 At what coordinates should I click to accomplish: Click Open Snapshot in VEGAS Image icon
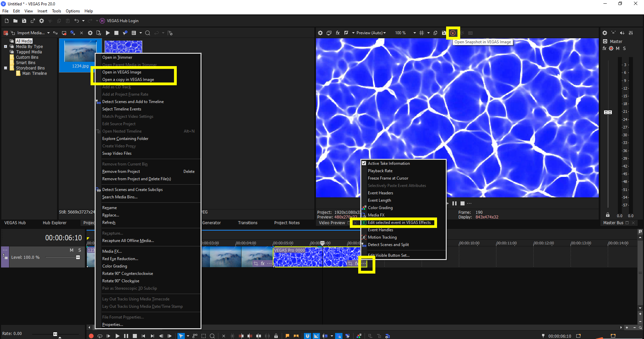453,33
